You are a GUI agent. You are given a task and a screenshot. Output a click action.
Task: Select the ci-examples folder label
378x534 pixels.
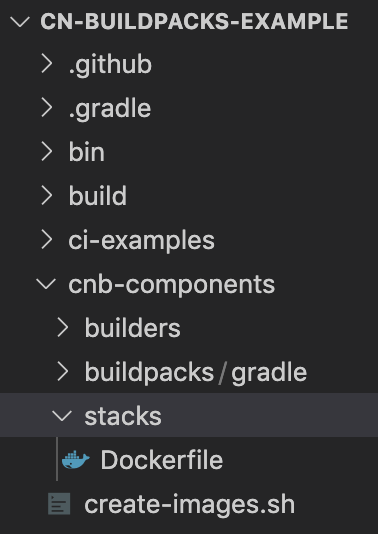click(x=141, y=240)
